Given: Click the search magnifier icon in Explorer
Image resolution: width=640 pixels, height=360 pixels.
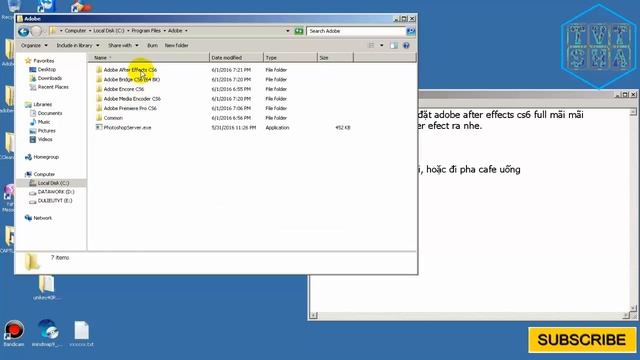Looking at the screenshot, I should 411,31.
